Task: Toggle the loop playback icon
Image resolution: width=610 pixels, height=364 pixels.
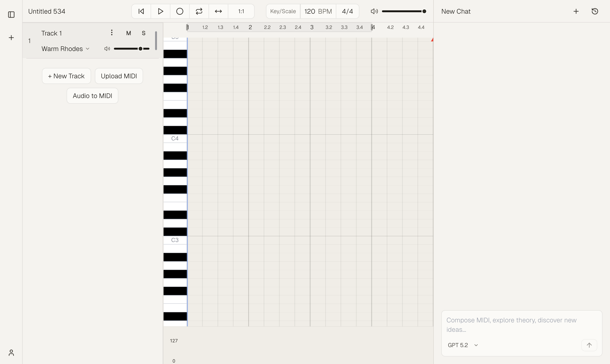Action: click(x=199, y=11)
